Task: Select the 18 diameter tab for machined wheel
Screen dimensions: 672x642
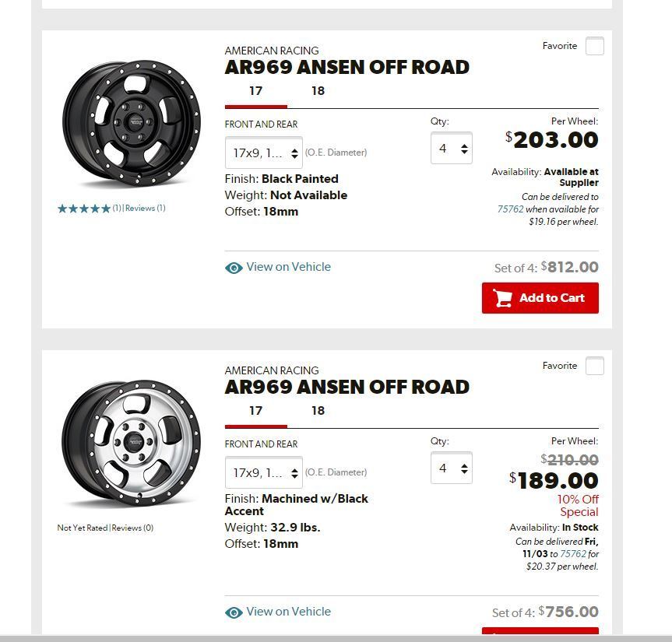Action: coord(318,411)
